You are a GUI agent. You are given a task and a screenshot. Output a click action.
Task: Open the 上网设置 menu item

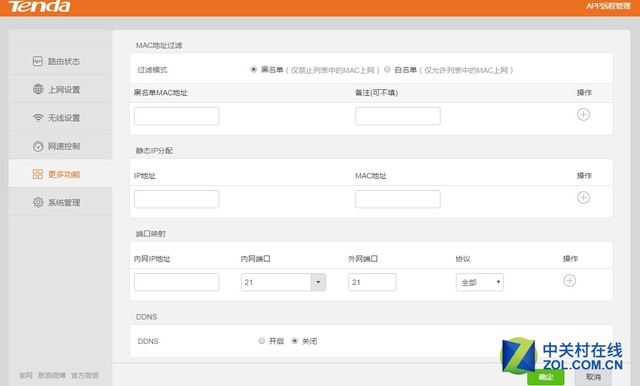tap(60, 89)
